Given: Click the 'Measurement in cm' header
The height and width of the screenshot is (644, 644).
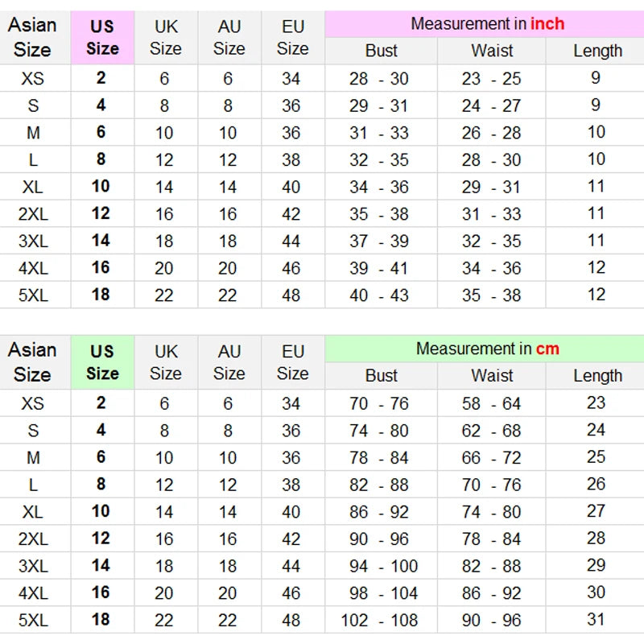Looking at the screenshot, I should [x=487, y=349].
